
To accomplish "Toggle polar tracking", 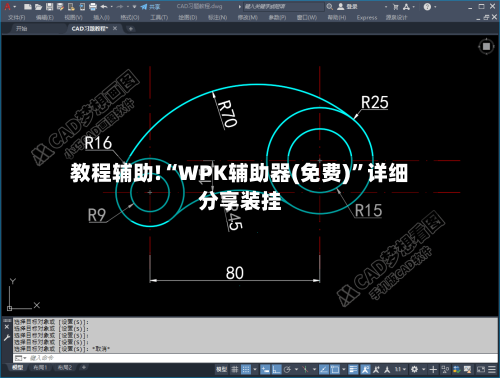I will point(287,369).
